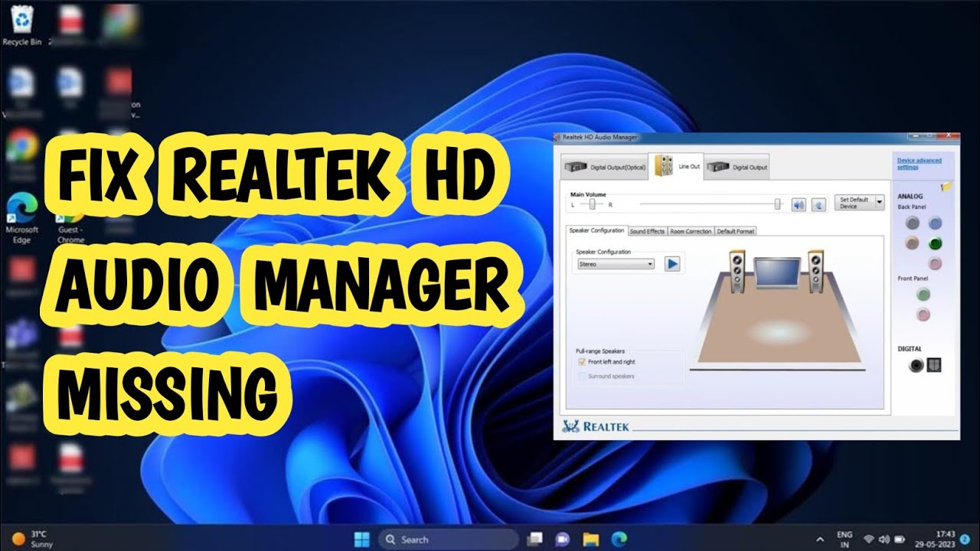The width and height of the screenshot is (980, 551).
Task: Open the weather widget showing 31°C Sunny
Action: (x=32, y=539)
